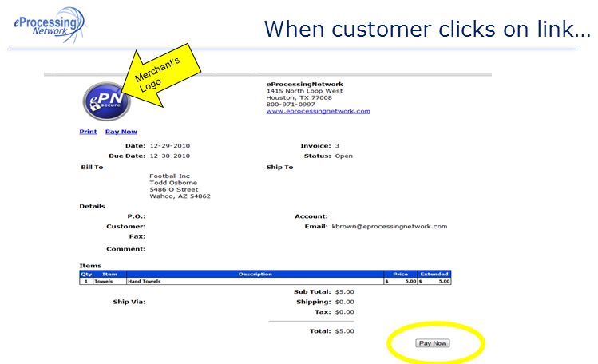Image resolution: width=598 pixels, height=364 pixels.
Task: Click the Invoice number 3
Action: coord(337,145)
